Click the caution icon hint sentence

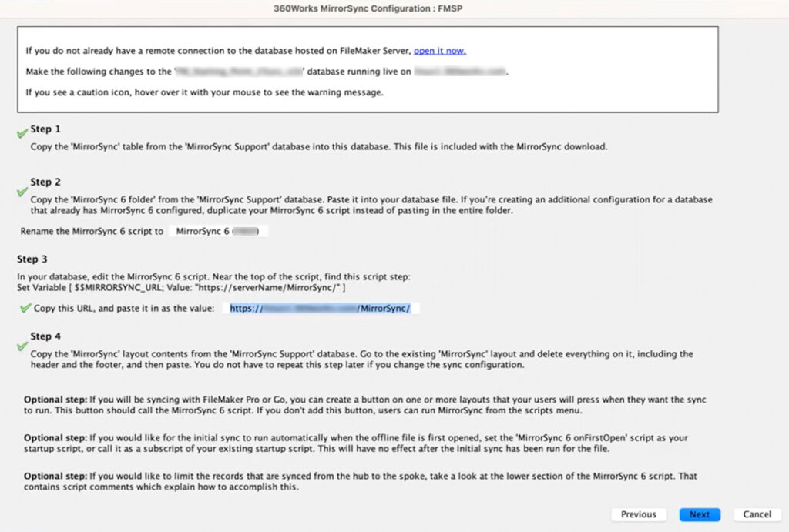click(205, 92)
